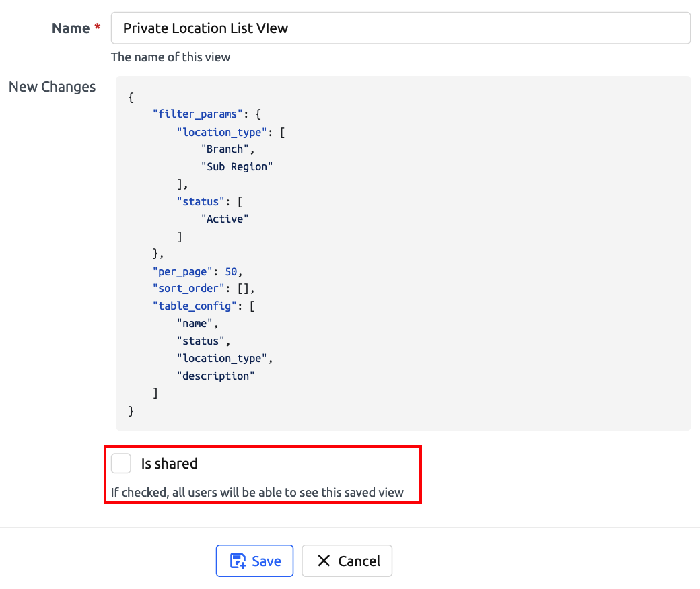
Task: Enable the "Is shared" checkbox
Action: click(x=121, y=463)
